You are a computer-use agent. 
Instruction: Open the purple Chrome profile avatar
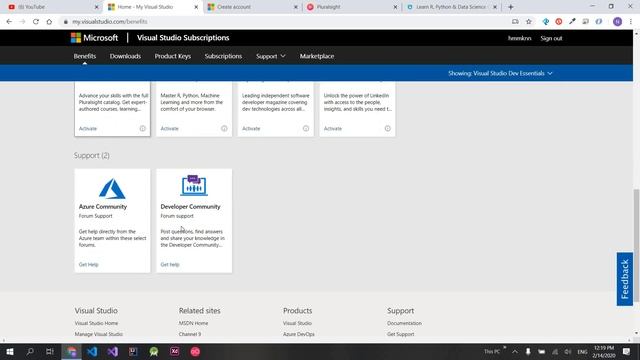coord(618,22)
